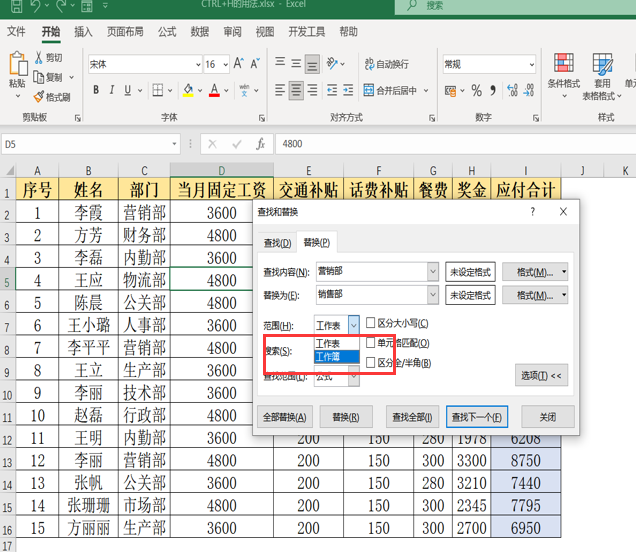Image resolution: width=636 pixels, height=552 pixels.
Task: Click the Top Align icon
Action: point(280,62)
